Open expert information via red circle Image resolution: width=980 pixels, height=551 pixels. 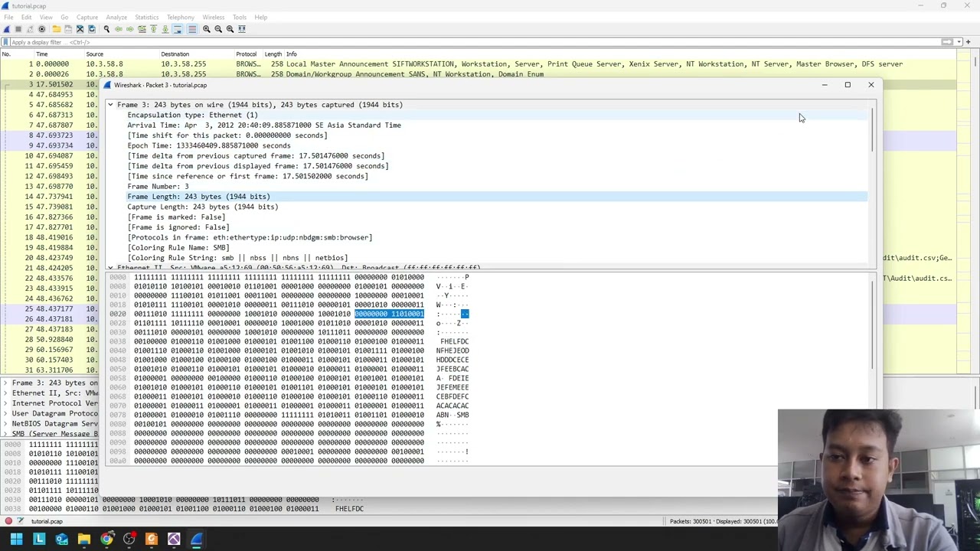coord(8,521)
